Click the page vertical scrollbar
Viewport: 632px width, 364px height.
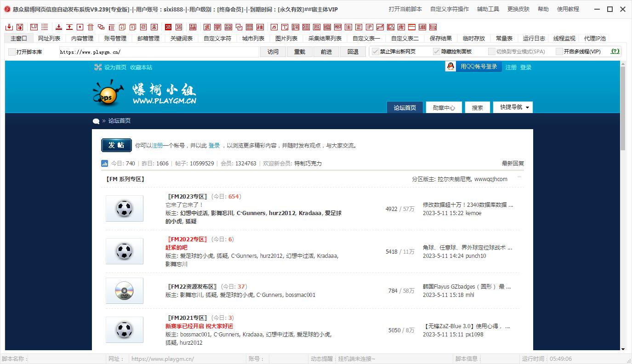tap(623, 108)
